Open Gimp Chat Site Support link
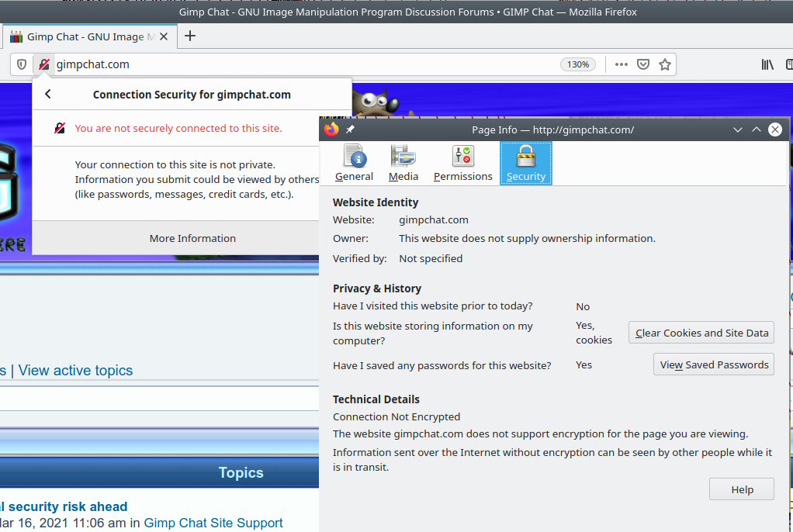 point(213,523)
